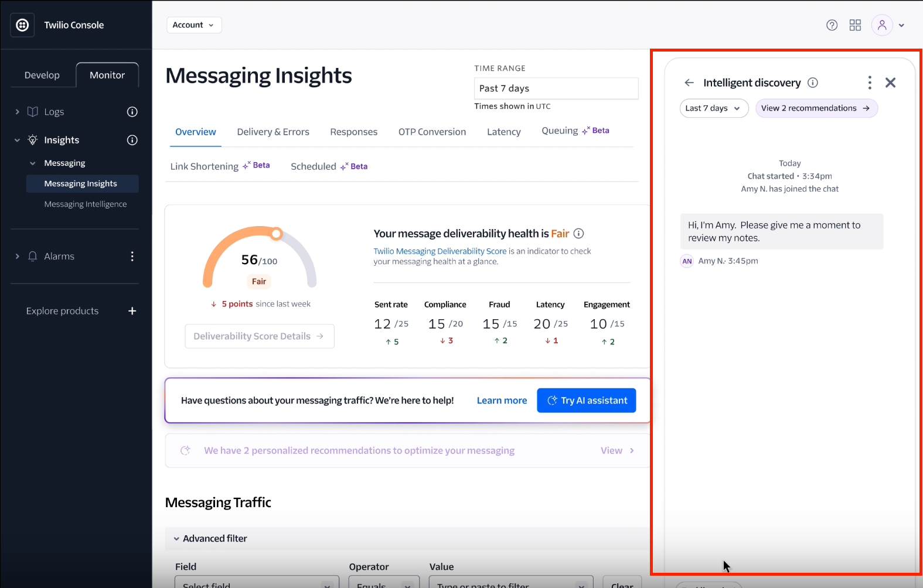Open the Delivery & Errors tab
Screen dimensions: 923x588
click(x=273, y=132)
